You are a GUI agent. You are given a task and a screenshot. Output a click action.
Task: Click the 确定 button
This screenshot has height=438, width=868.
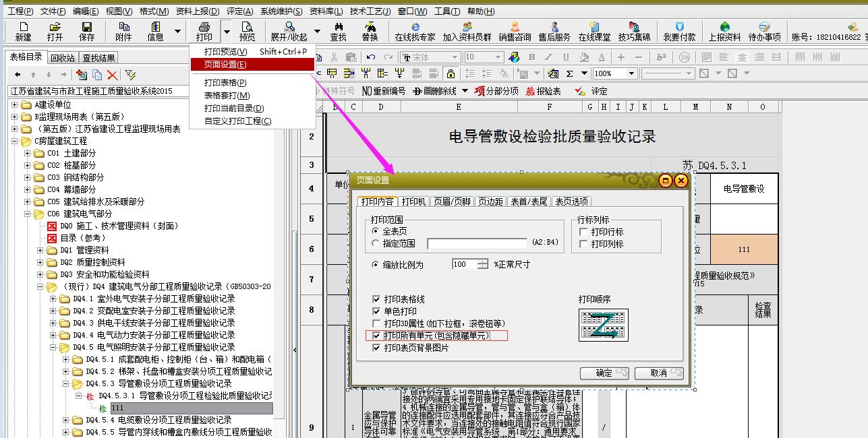[x=604, y=373]
